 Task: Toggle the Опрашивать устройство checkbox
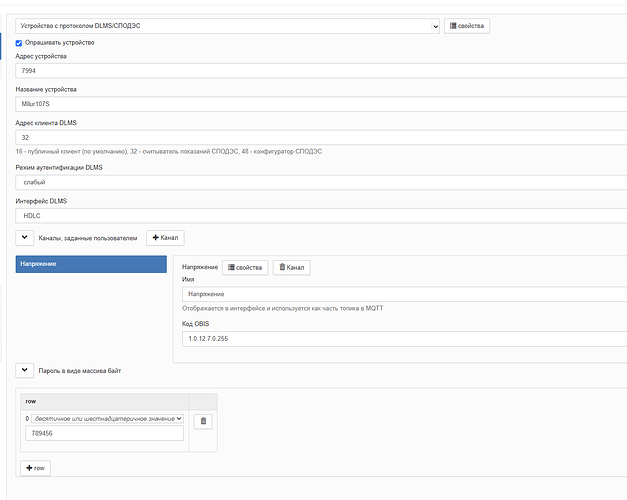19,43
